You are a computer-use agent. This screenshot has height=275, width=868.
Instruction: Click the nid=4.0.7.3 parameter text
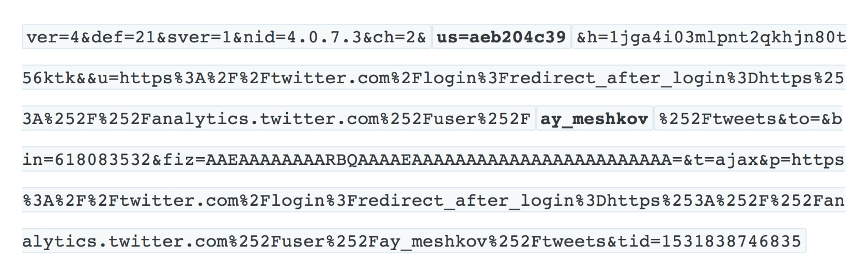pyautogui.click(x=303, y=37)
